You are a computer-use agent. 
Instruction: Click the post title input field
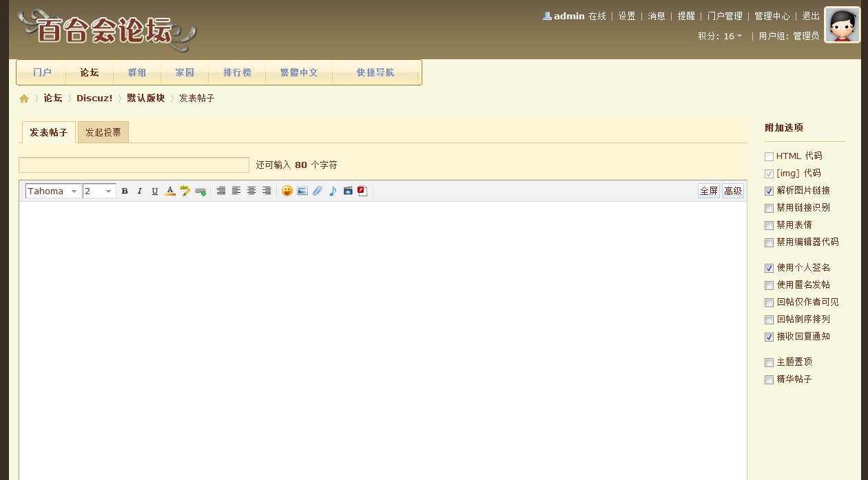pyautogui.click(x=134, y=165)
